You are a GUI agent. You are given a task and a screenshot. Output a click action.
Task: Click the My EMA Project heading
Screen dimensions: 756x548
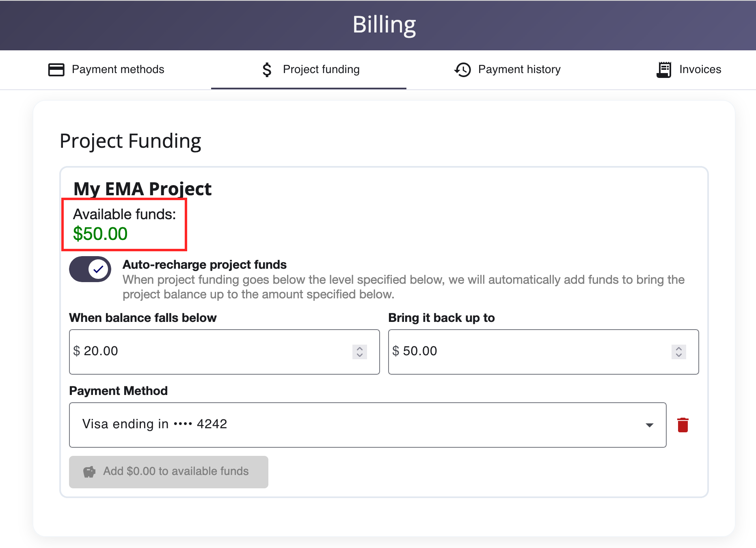pos(142,188)
